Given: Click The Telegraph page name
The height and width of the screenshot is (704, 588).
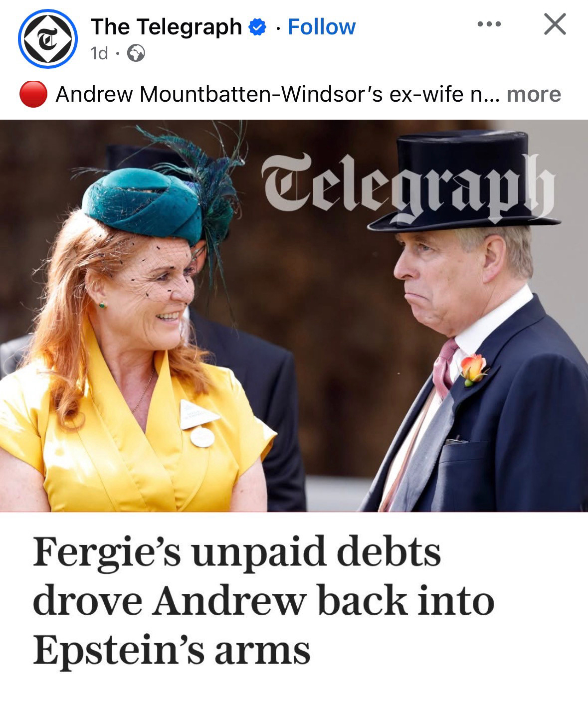Looking at the screenshot, I should [166, 27].
